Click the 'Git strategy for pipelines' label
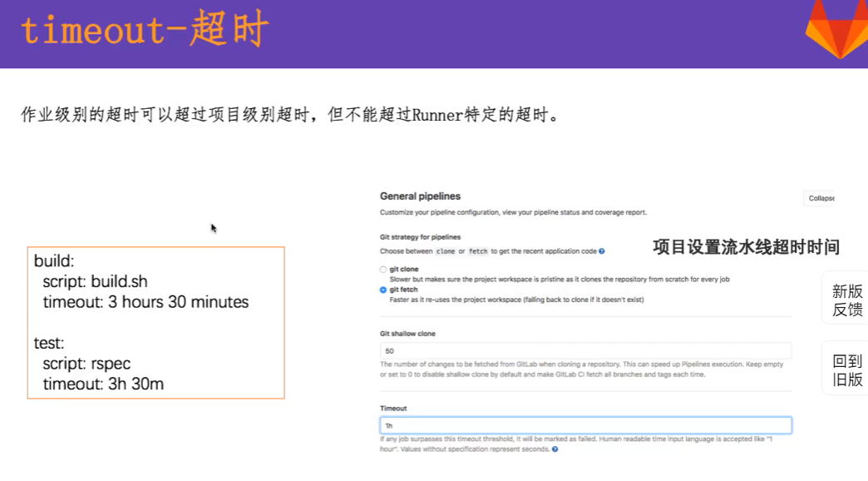The image size is (868, 481). (x=420, y=237)
